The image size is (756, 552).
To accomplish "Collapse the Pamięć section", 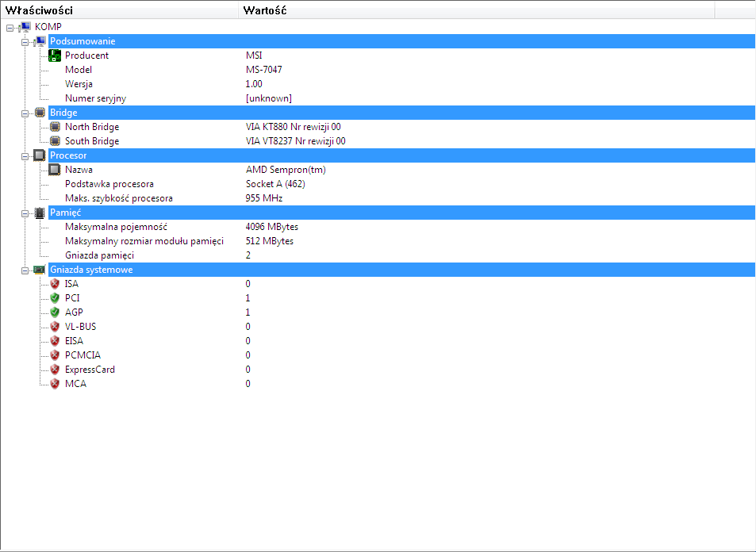I will (x=25, y=213).
